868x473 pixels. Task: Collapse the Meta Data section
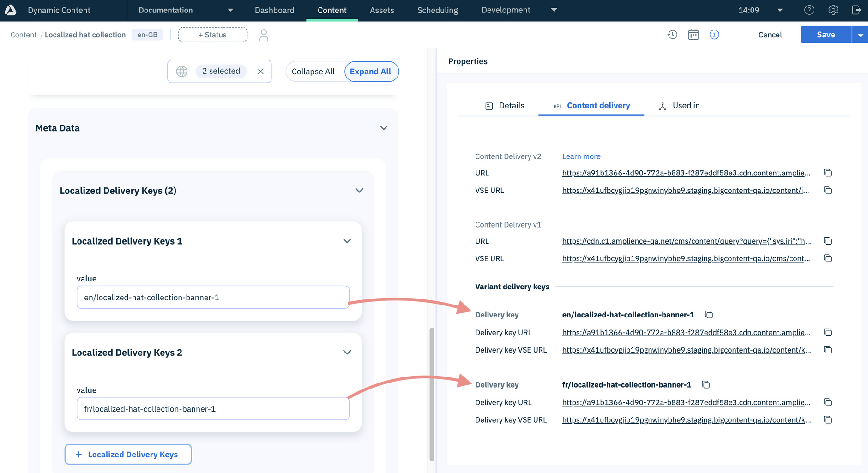coord(383,128)
